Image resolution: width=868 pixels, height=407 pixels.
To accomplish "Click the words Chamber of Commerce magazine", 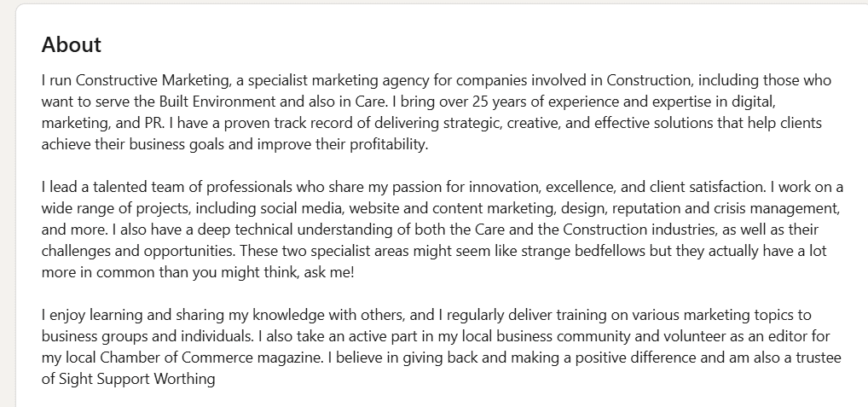I will click(x=211, y=358).
